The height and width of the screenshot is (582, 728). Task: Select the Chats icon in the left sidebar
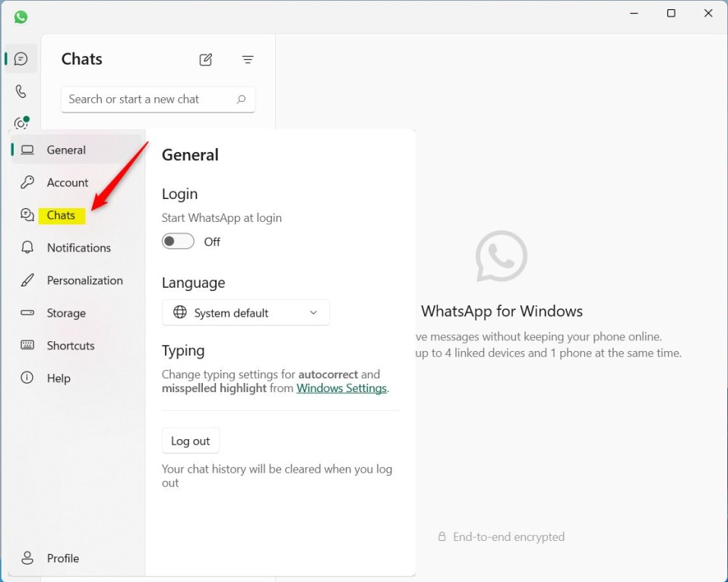tap(21, 58)
